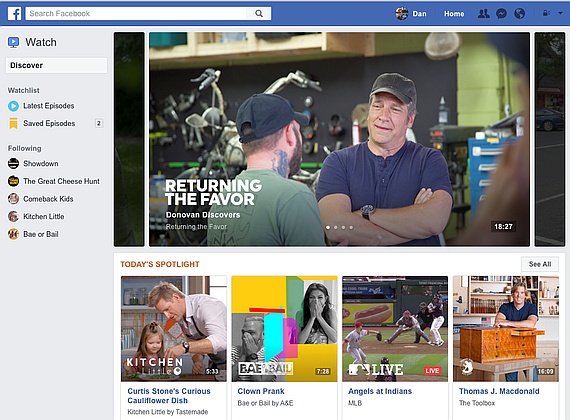Open Notifications globe icon

519,14
